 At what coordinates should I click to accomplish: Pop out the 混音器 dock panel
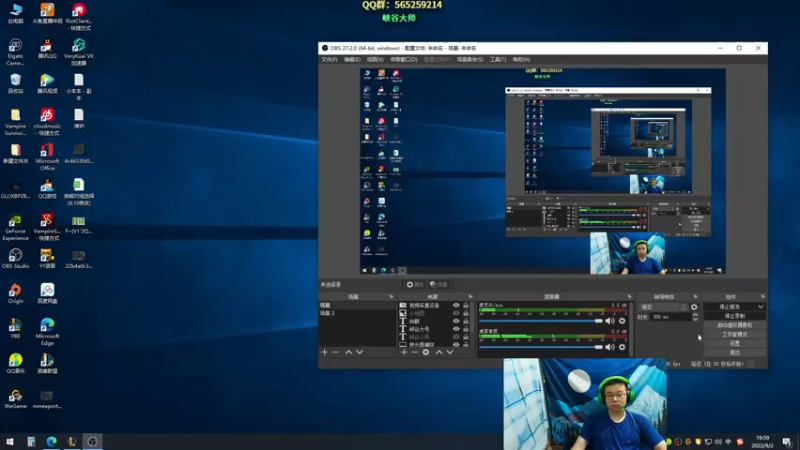[x=629, y=296]
